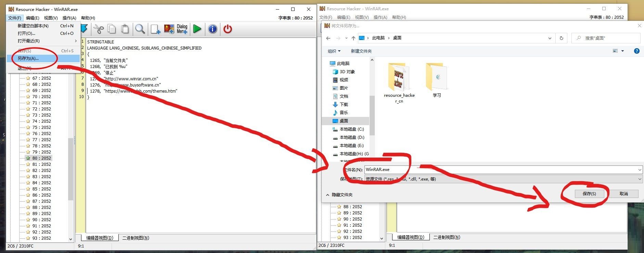Open the 帮助(H) menu in left window
Viewport: 644px width, 253px height.
[x=88, y=18]
